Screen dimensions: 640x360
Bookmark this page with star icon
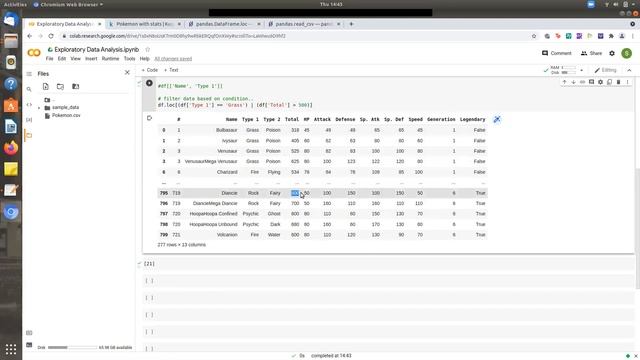(534, 36)
